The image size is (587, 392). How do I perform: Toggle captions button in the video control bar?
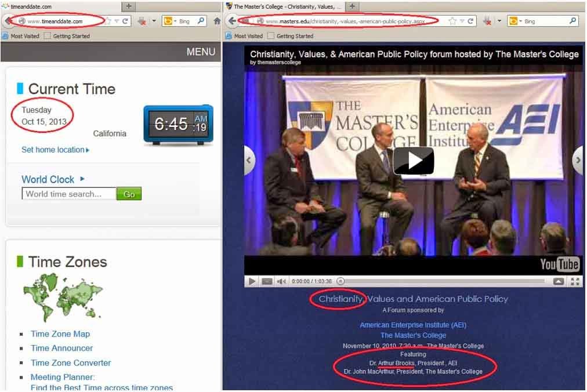pos(267,281)
